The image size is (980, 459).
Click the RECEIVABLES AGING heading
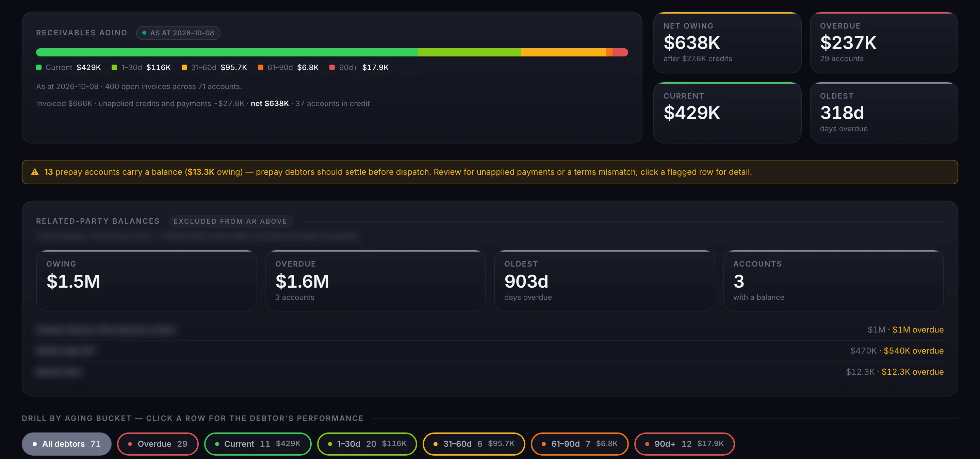[82, 33]
